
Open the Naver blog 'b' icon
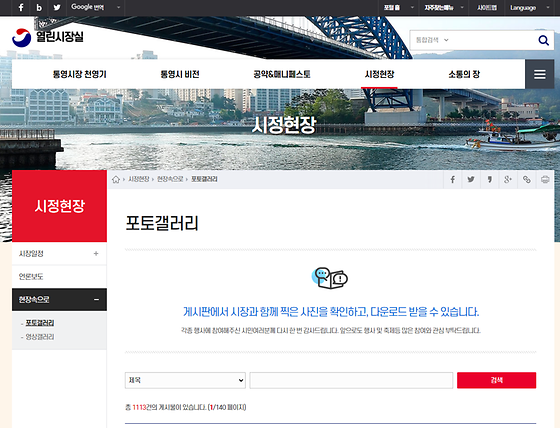click(x=39, y=8)
